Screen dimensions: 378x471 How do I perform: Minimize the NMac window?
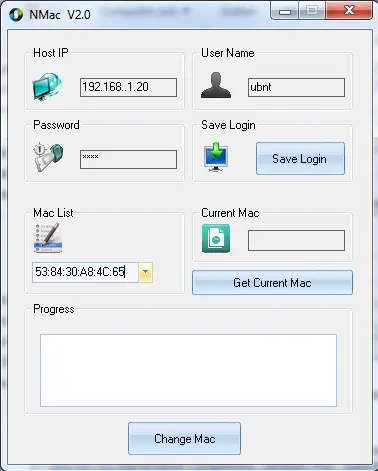point(285,12)
